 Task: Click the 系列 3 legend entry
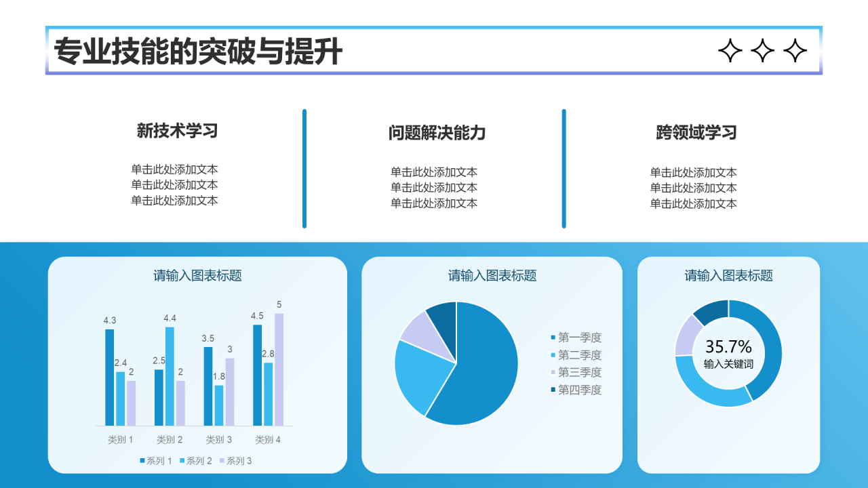click(236, 461)
